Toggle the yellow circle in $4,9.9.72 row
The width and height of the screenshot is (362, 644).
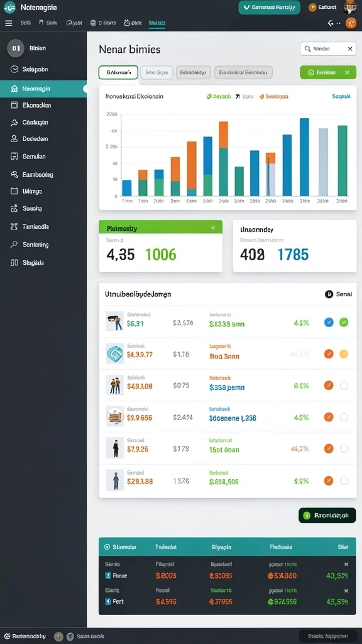344,353
